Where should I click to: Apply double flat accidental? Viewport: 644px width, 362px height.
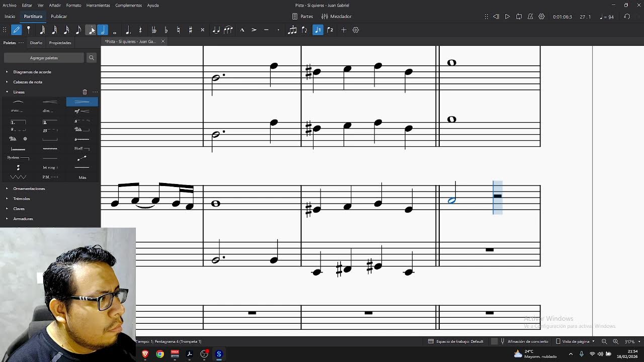click(154, 30)
